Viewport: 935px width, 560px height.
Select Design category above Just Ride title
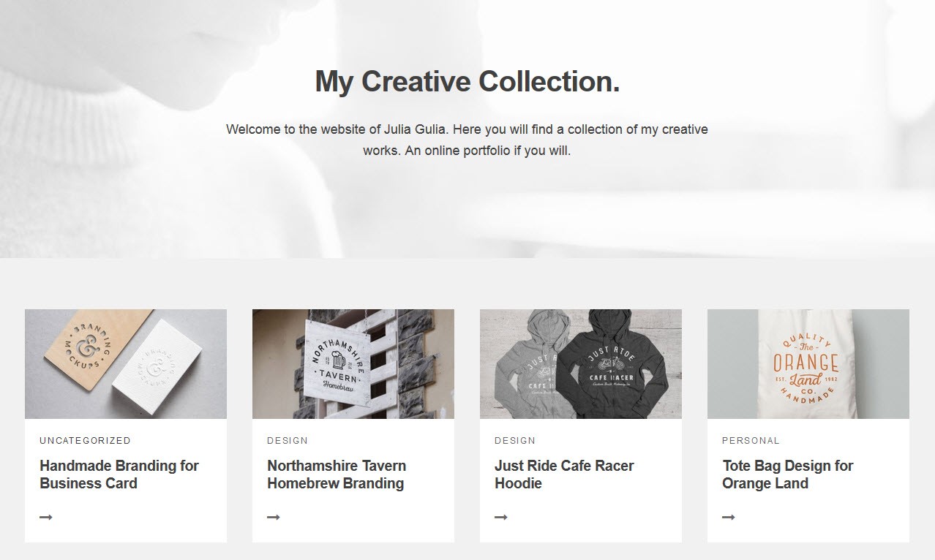pos(515,441)
